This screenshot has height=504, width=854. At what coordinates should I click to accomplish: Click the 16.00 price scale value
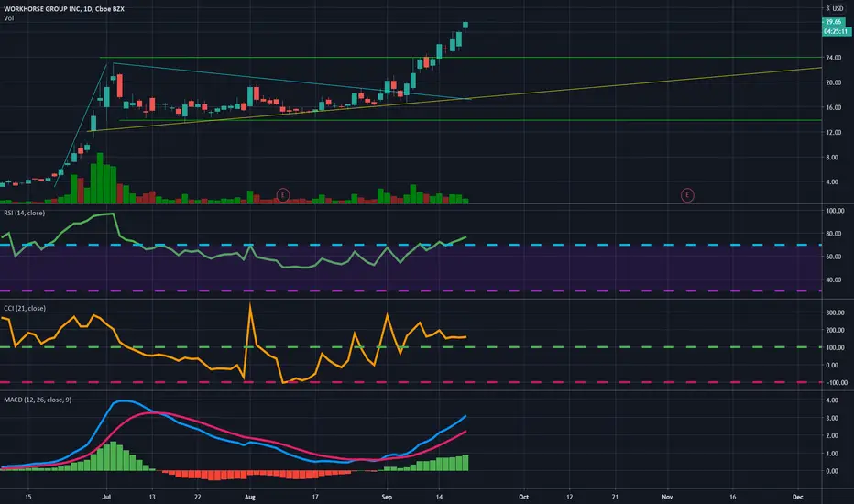coord(833,107)
